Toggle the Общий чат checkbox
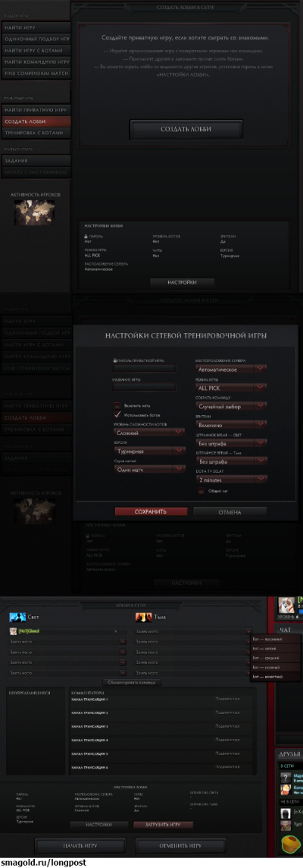The image size is (303, 868). [201, 490]
